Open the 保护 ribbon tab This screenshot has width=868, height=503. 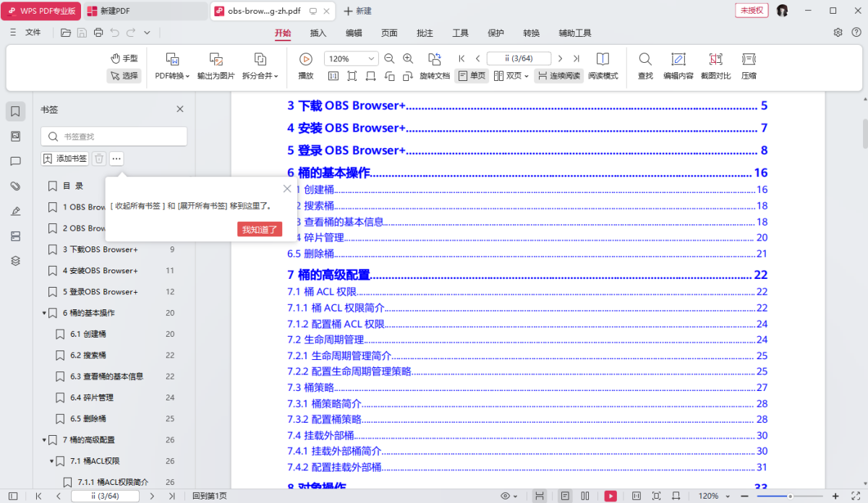coord(496,33)
